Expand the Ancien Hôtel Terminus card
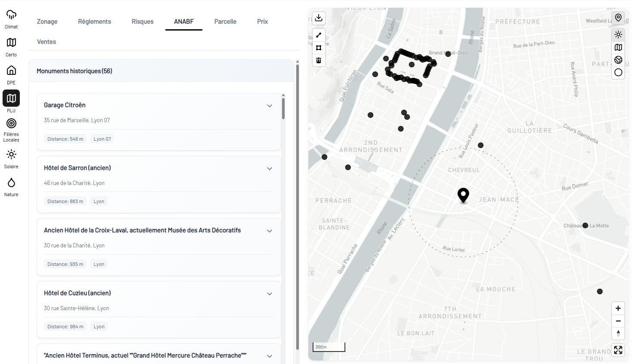This screenshot has height=364, width=633. [270, 356]
